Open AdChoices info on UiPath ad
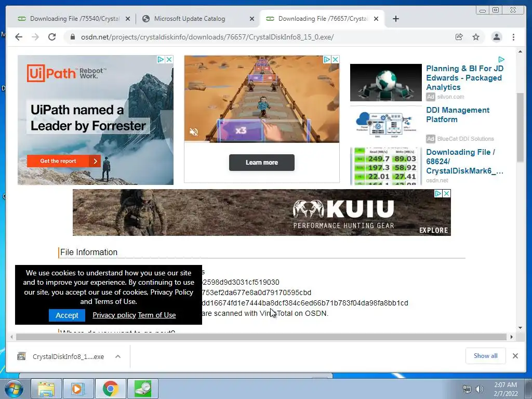Screen dimensions: 532x399 pos(161,59)
